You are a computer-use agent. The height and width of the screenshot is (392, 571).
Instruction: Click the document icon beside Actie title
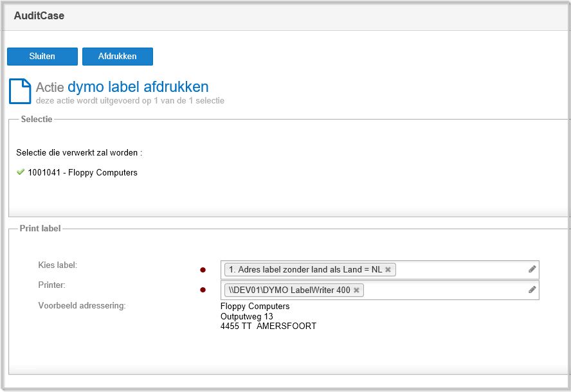click(x=20, y=91)
